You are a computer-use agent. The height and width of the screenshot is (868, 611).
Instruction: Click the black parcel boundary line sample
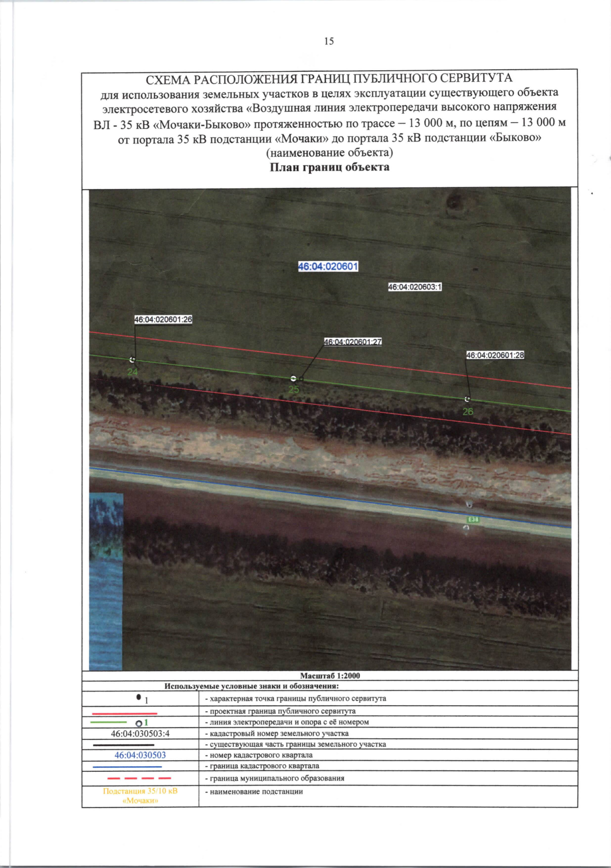click(123, 744)
